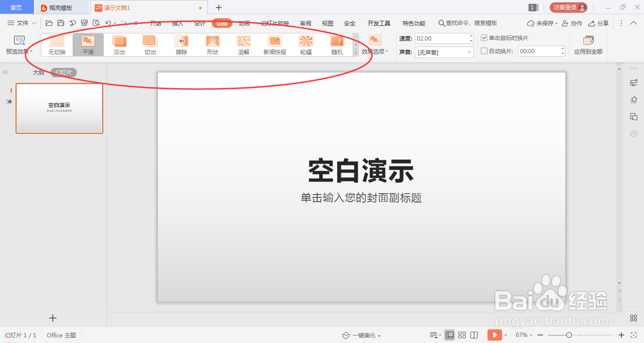Click the undo arrow icon

tap(108, 23)
